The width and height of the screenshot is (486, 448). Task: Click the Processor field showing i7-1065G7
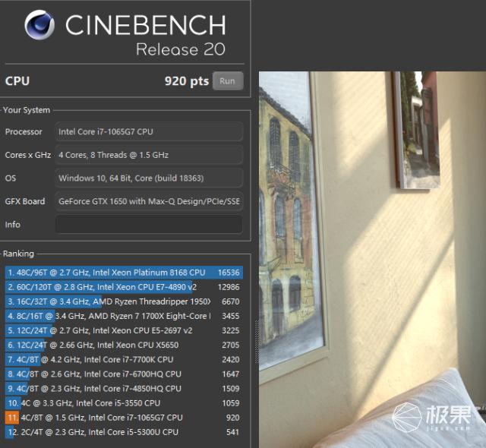point(149,131)
